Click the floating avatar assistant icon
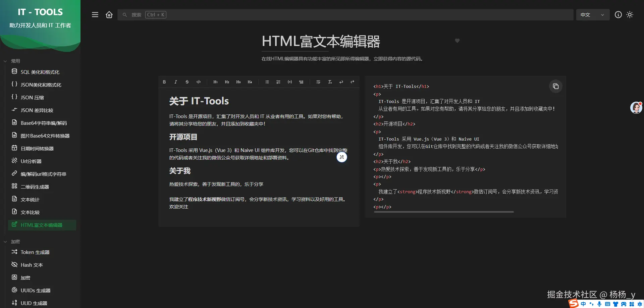The image size is (644, 308). [636, 108]
